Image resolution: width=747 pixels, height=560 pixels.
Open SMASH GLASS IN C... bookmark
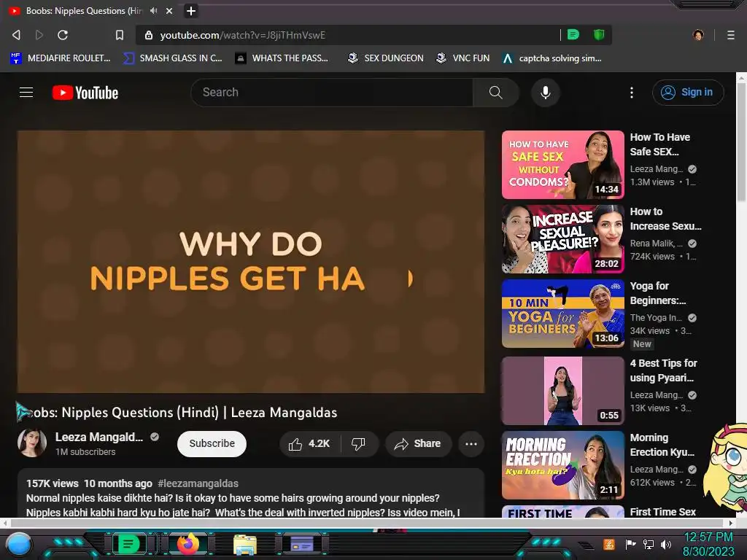point(173,58)
